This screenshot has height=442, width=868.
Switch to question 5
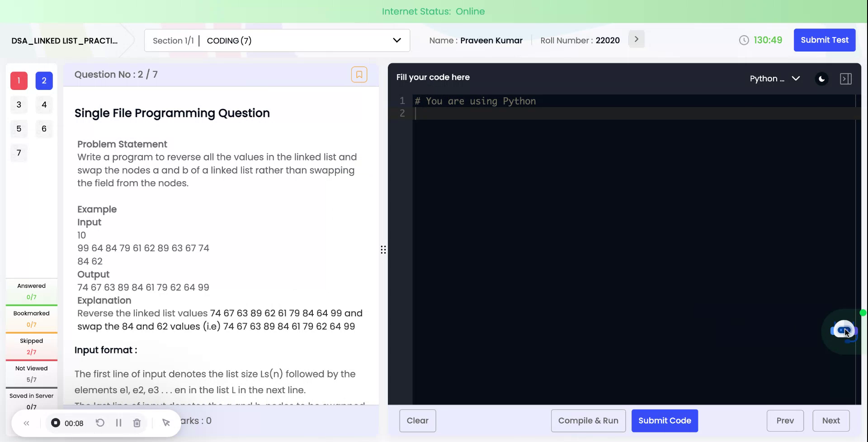pos(19,129)
